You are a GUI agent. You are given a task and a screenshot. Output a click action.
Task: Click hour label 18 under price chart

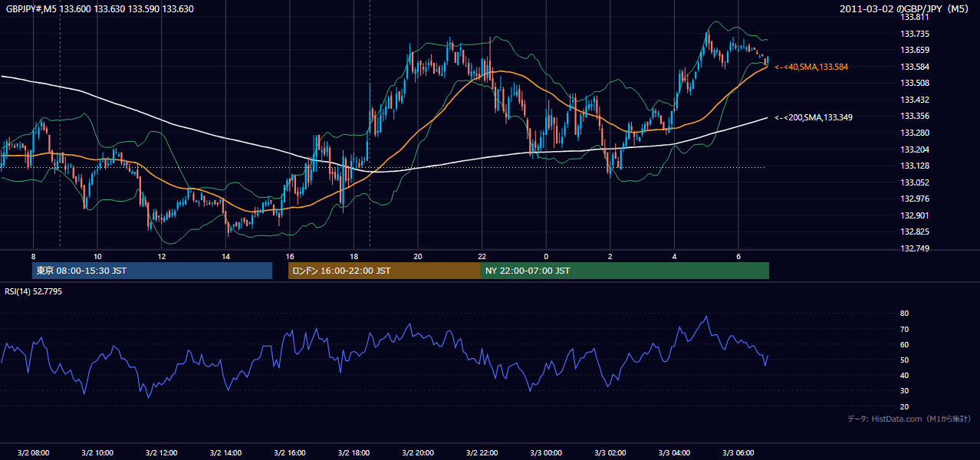tap(354, 256)
